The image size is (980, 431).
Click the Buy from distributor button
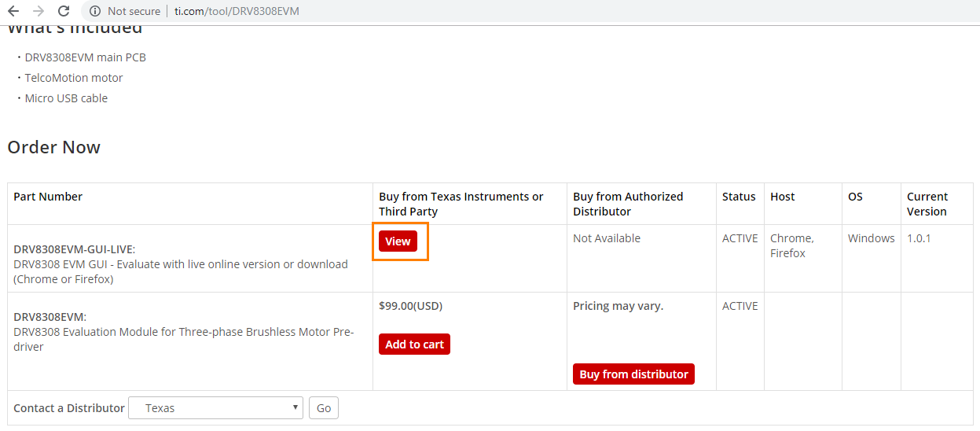click(633, 374)
